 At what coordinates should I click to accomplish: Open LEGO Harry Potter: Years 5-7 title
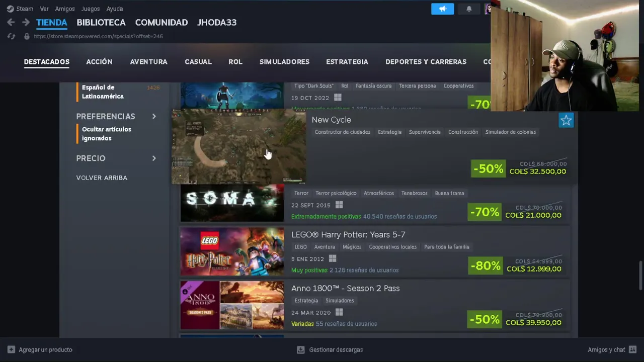[x=348, y=234]
